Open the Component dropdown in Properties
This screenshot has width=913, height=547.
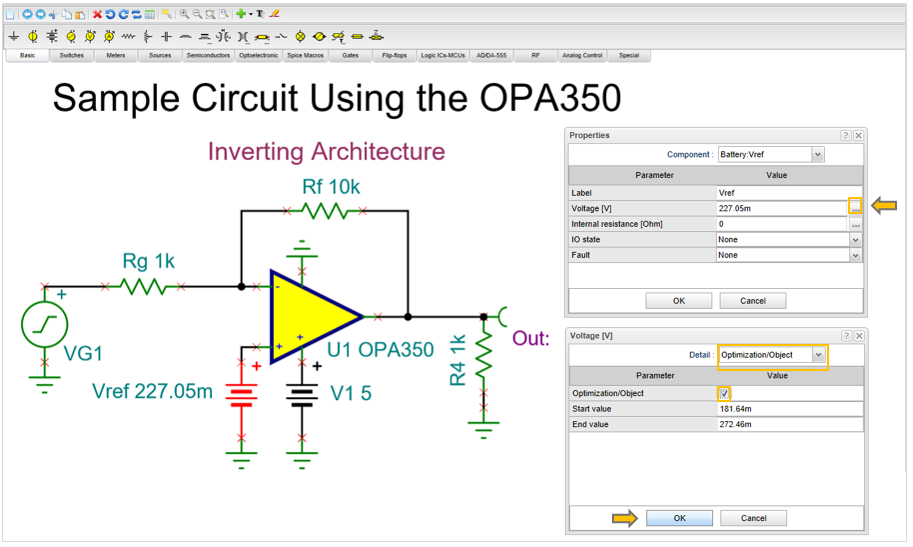coord(818,155)
